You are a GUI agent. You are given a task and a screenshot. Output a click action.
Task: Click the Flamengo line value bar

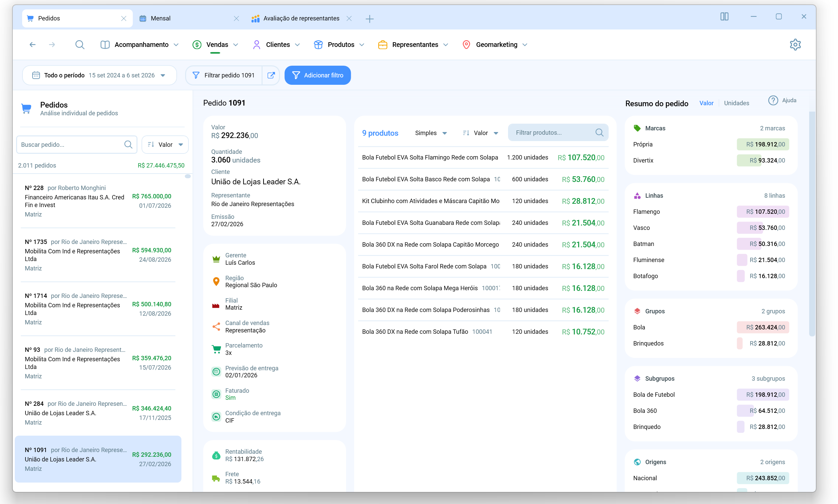[763, 211]
